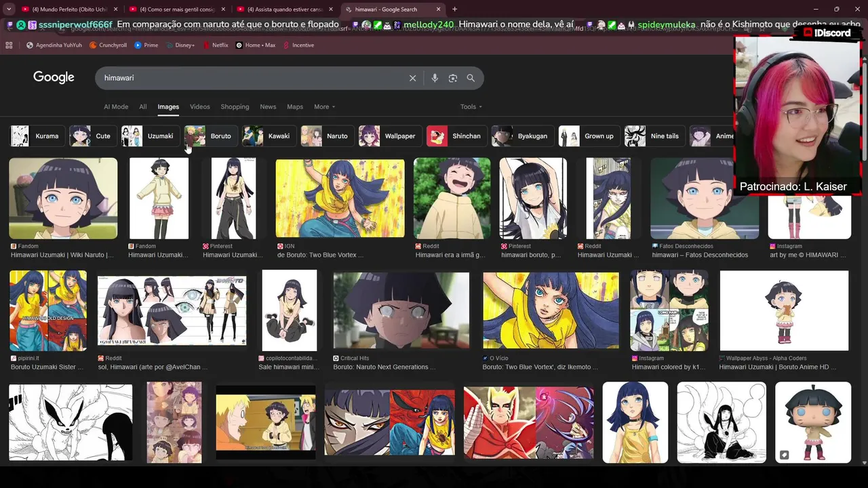Expand the More search options dropdown

pyautogui.click(x=324, y=106)
